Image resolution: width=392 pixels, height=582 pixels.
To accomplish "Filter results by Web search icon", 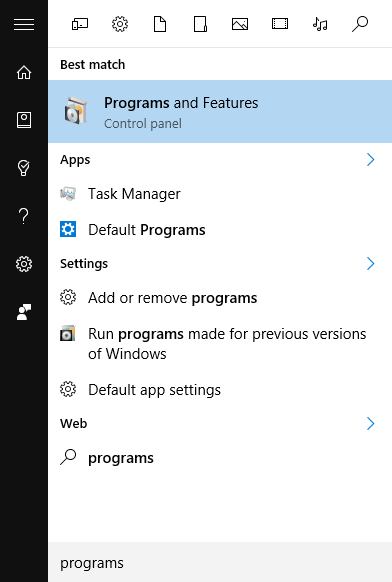I will tap(360, 24).
